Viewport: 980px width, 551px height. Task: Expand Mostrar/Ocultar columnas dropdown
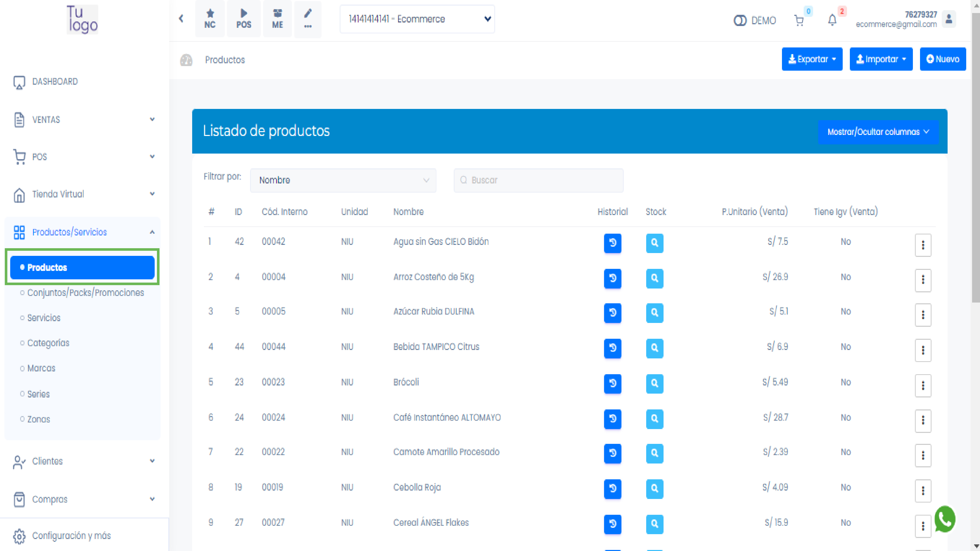(x=878, y=132)
